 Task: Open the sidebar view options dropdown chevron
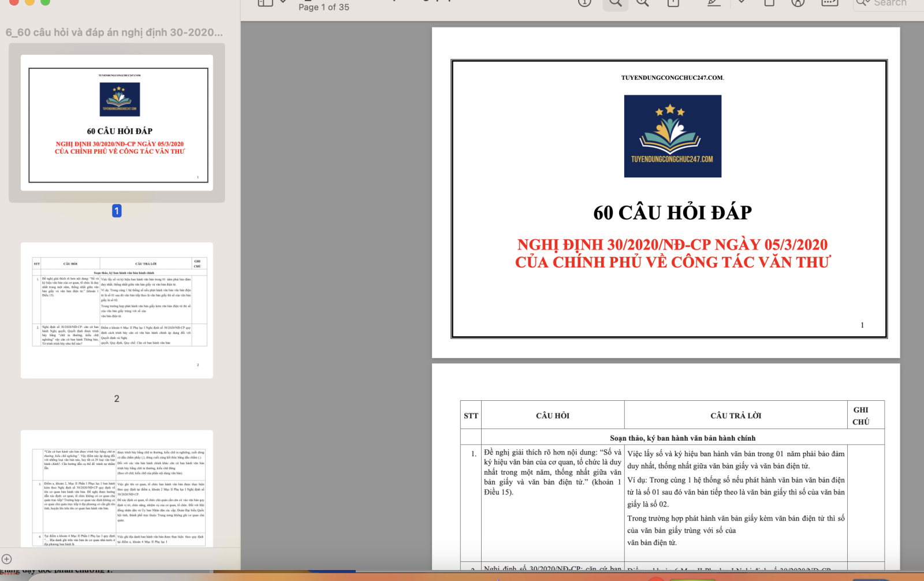coord(283,2)
